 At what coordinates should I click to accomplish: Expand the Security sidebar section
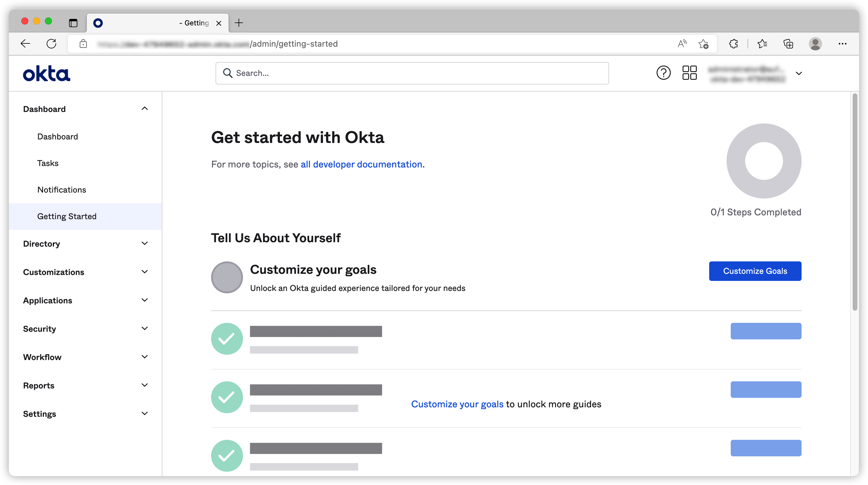145,328
